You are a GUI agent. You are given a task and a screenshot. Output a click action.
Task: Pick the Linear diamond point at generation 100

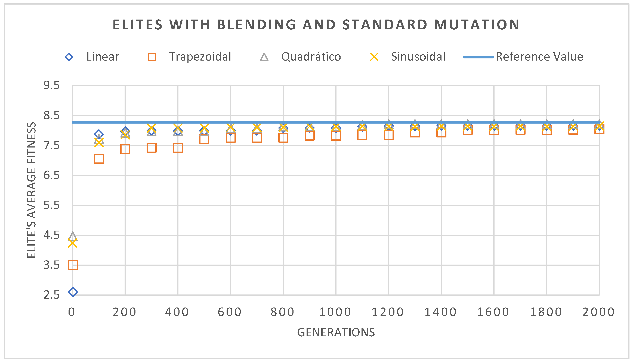point(99,134)
